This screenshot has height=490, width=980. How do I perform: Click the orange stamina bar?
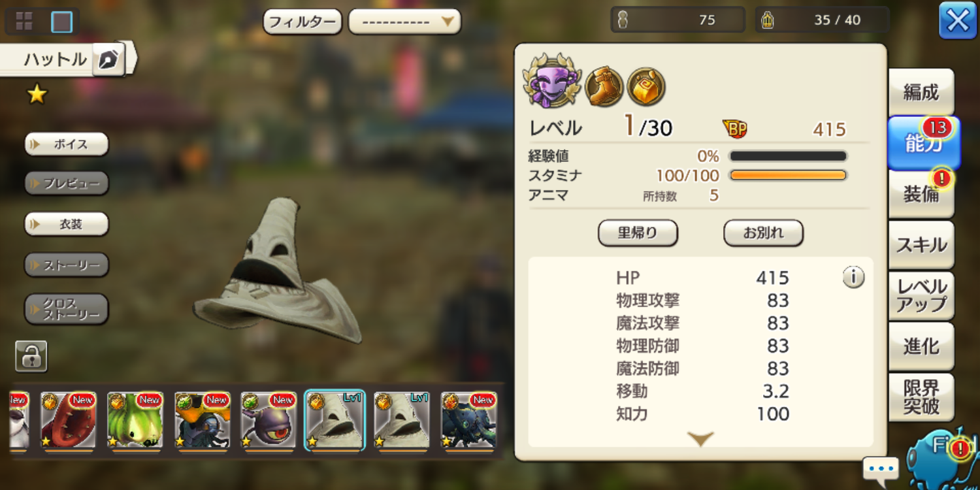[788, 176]
